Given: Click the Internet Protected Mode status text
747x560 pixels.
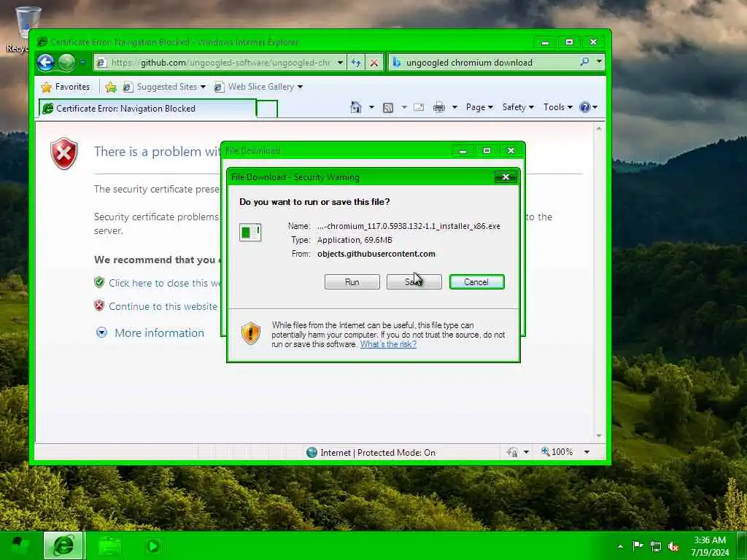Looking at the screenshot, I should coord(377,452).
